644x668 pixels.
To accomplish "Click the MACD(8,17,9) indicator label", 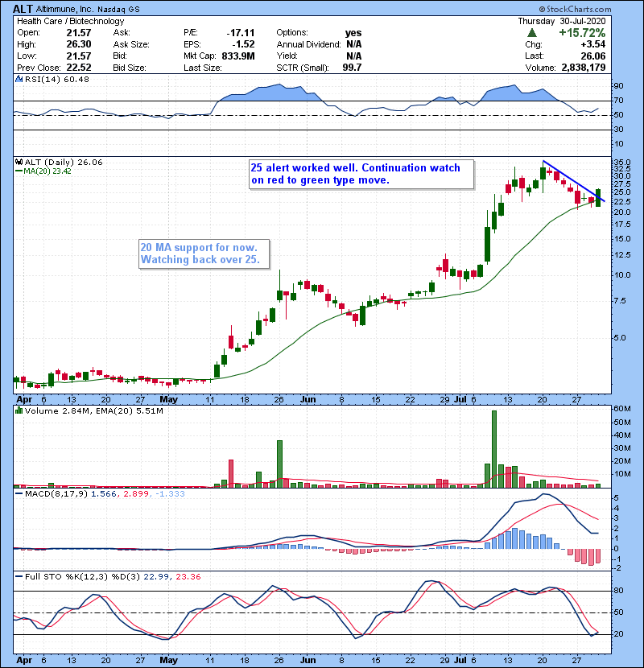I will [x=57, y=494].
